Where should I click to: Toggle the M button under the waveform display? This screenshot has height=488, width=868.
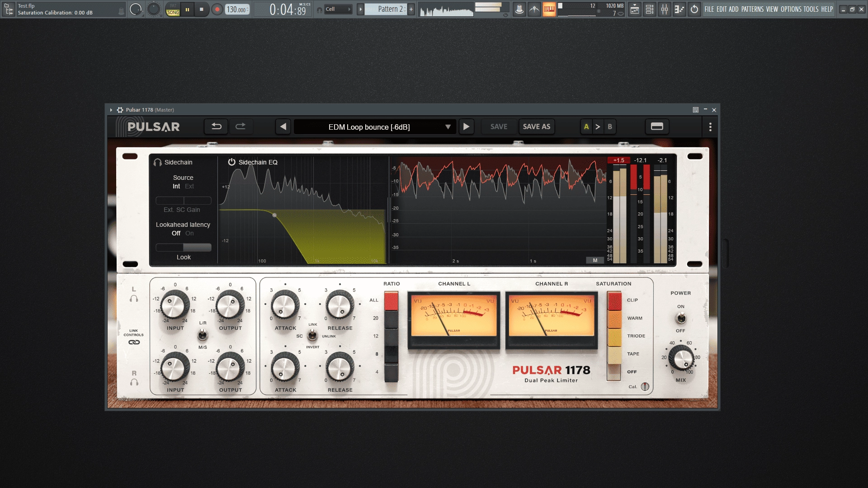tap(595, 260)
